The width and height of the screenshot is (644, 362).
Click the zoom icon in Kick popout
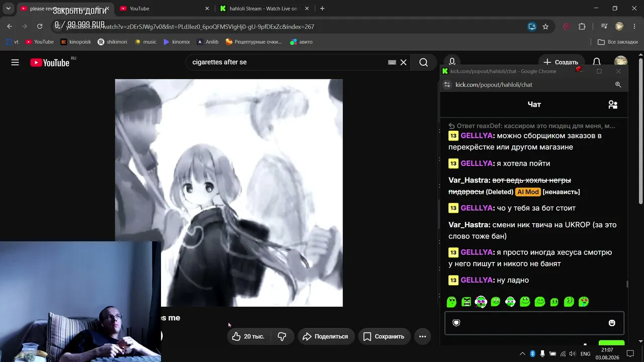618,84
